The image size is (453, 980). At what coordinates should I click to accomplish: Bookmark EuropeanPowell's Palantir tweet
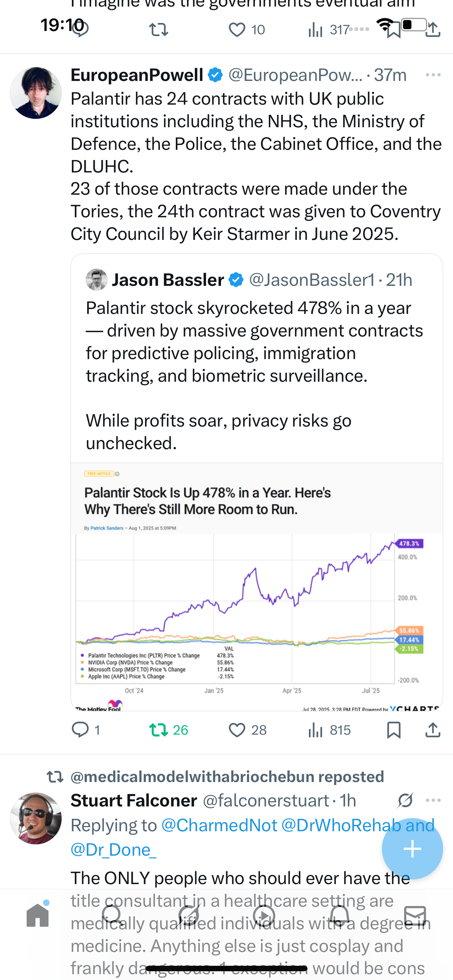pyautogui.click(x=394, y=730)
